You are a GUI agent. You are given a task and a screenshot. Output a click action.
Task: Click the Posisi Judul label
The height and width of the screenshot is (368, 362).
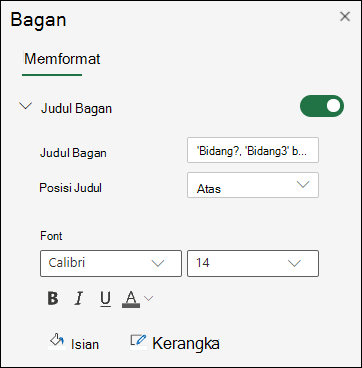pyautogui.click(x=70, y=188)
